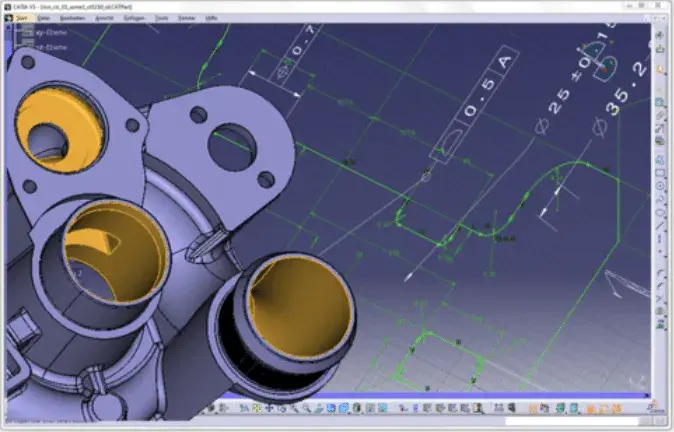
Task: Open the Start menu
Action: [x=21, y=18]
